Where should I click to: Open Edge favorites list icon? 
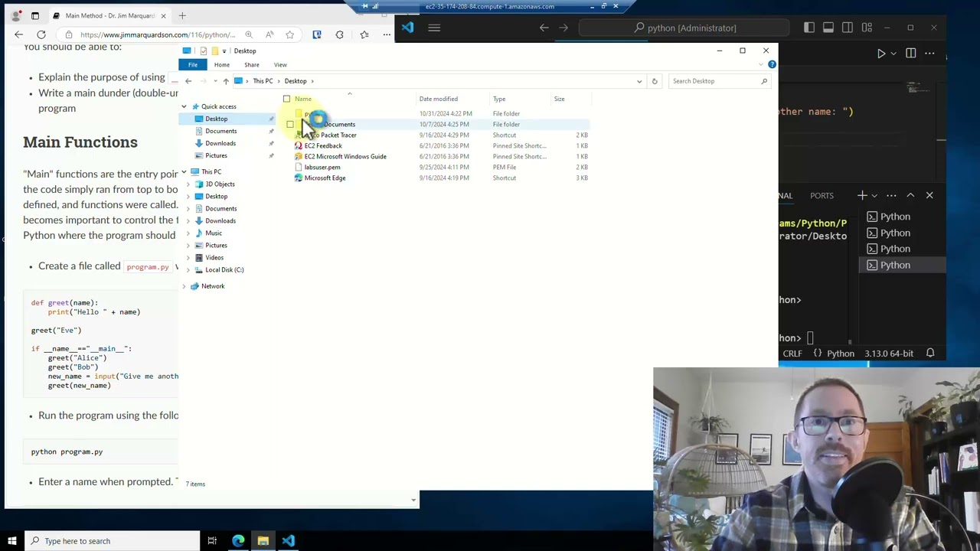pos(364,34)
